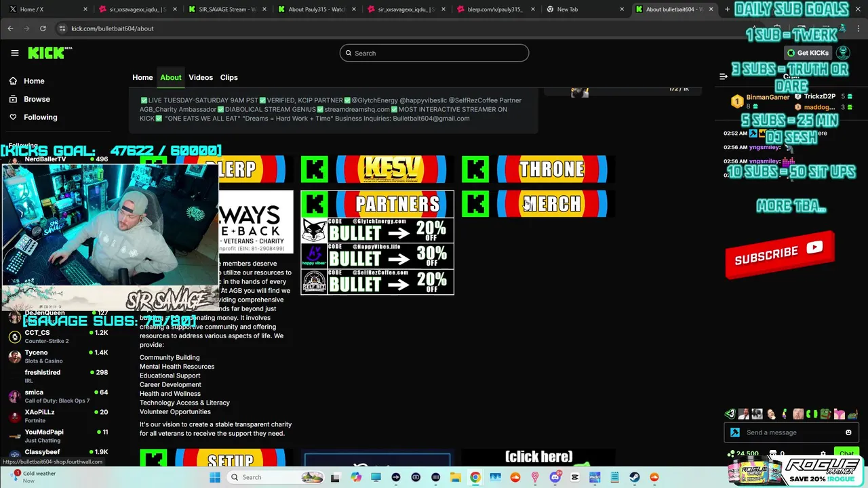
Task: Click the address bar URL kick.com/bulletbait604/about
Action: click(113, 28)
